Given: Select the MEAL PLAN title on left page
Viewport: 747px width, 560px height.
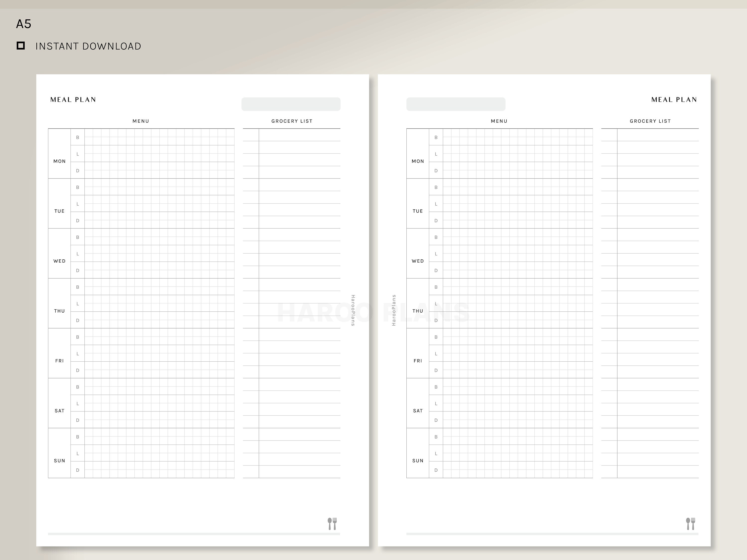Looking at the screenshot, I should click(73, 100).
